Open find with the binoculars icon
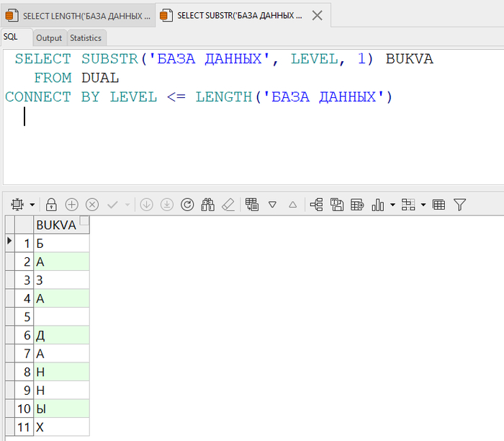Image resolution: width=504 pixels, height=441 pixels. (208, 205)
